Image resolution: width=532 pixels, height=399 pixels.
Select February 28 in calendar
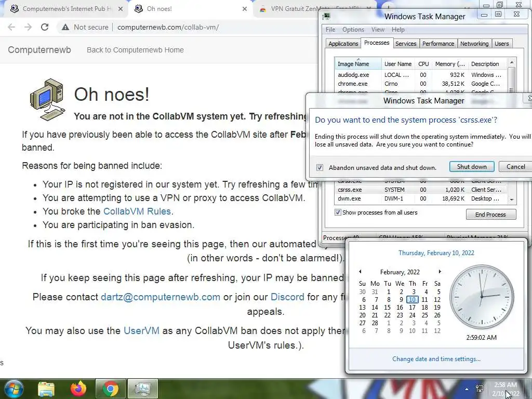click(375, 323)
